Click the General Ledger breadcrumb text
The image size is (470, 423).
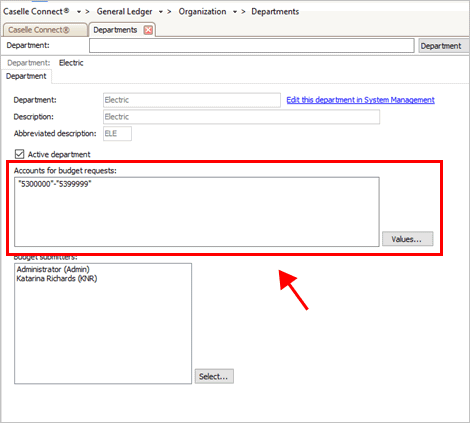pos(124,12)
